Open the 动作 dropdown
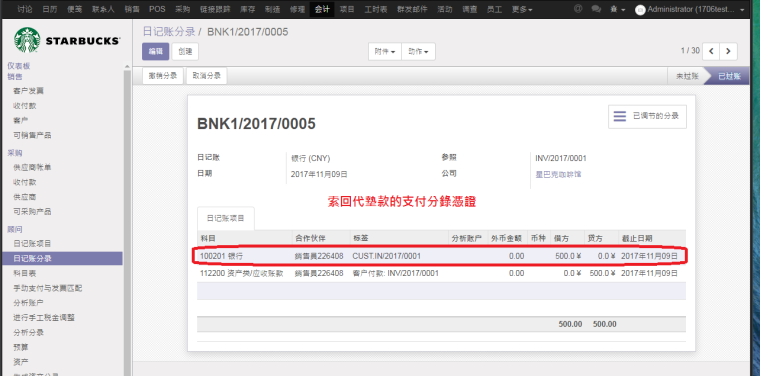 click(418, 52)
